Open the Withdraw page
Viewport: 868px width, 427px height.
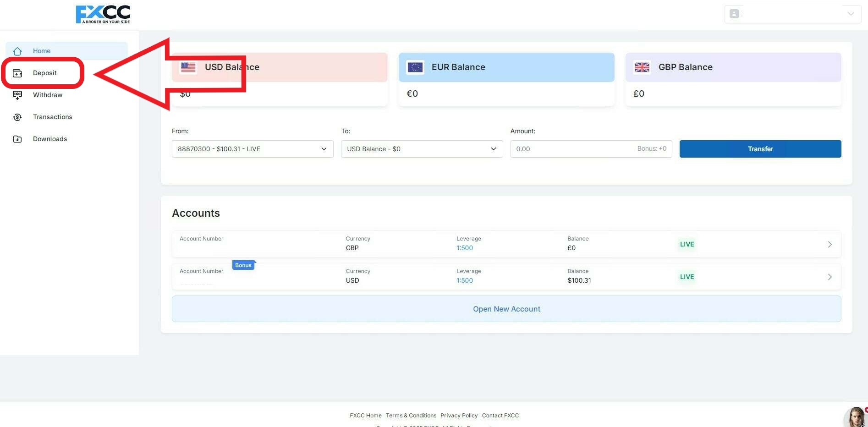click(48, 95)
